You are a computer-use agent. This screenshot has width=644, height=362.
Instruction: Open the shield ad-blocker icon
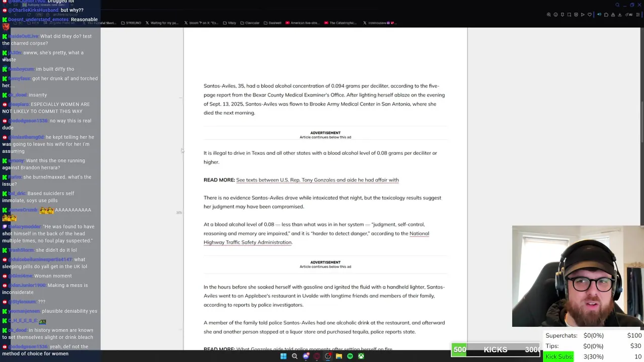[576, 15]
